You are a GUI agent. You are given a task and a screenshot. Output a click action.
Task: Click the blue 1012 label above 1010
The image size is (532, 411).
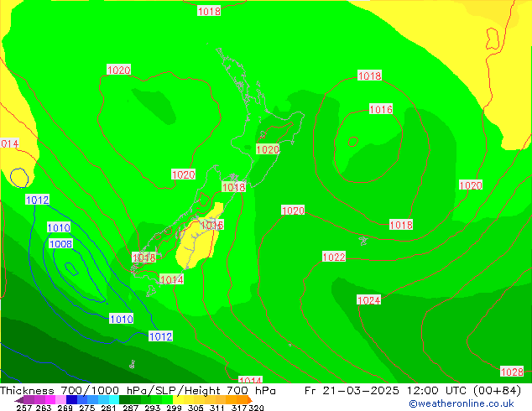[37, 200]
